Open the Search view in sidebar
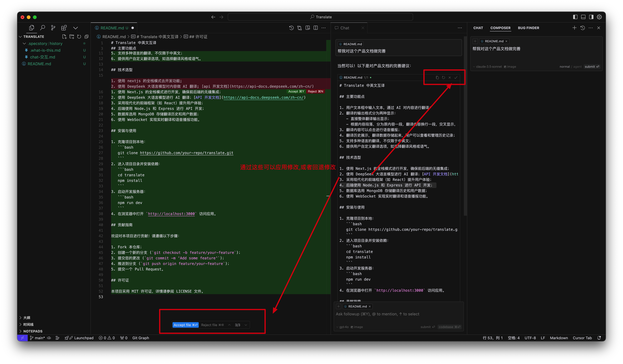This screenshot has height=364, width=623. (x=42, y=28)
